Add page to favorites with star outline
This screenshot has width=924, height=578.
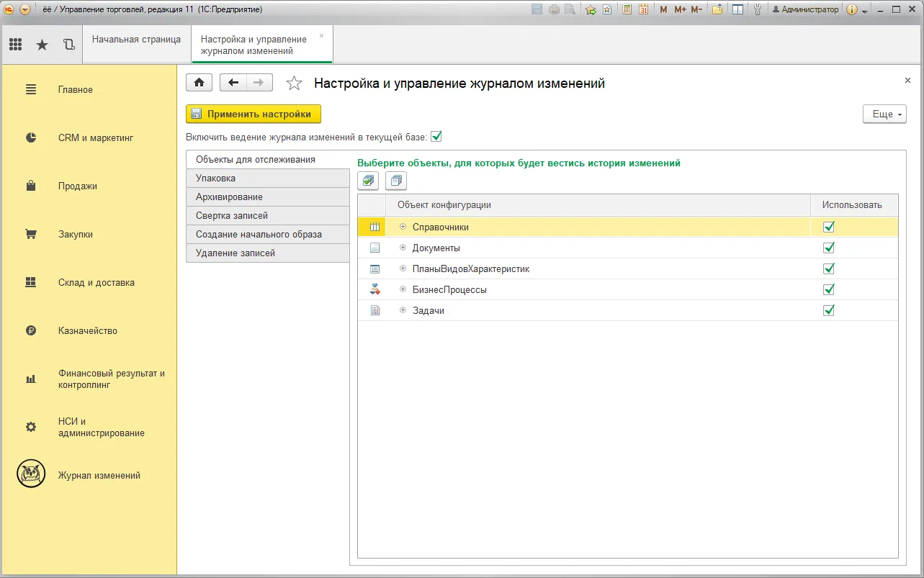(294, 83)
